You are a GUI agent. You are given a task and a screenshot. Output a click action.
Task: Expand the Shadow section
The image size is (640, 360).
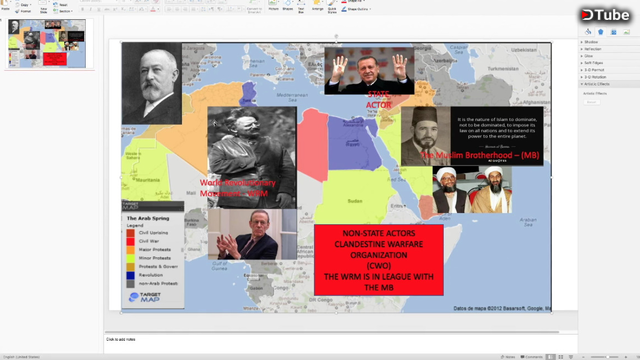coord(591,42)
